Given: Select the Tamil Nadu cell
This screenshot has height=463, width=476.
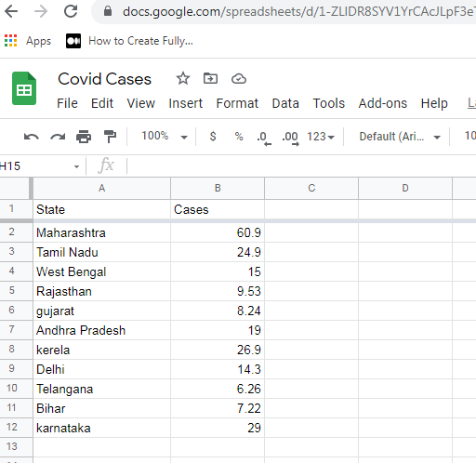Looking at the screenshot, I should click(x=101, y=252).
